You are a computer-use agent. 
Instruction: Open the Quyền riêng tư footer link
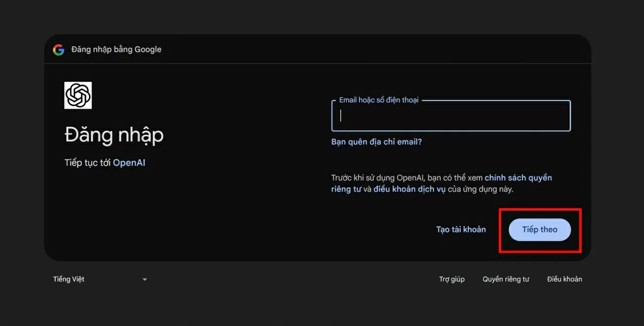click(x=506, y=279)
